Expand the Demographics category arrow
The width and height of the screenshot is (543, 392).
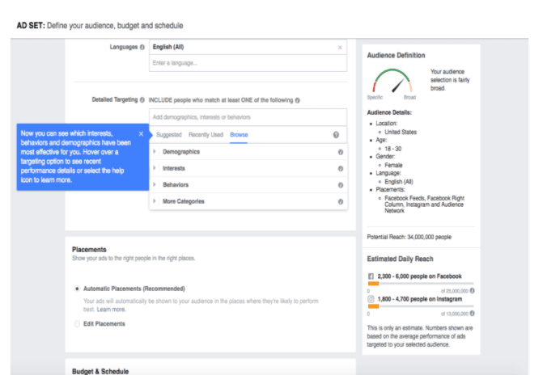pyautogui.click(x=155, y=151)
